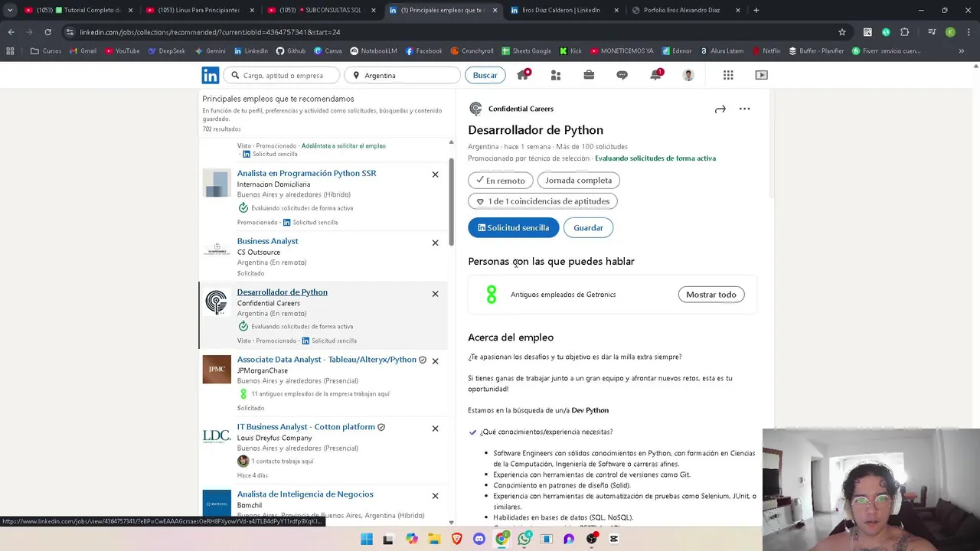This screenshot has height=551, width=980.
Task: Open the Jobs briefcase icon
Action: click(589, 75)
